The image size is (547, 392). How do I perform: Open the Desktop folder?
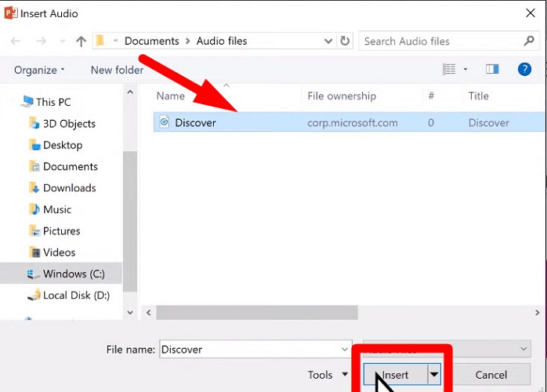[63, 145]
